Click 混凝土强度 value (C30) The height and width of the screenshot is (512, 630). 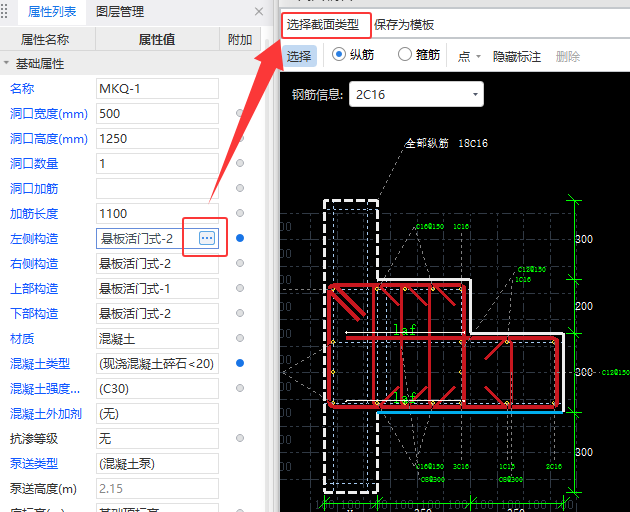click(x=157, y=388)
